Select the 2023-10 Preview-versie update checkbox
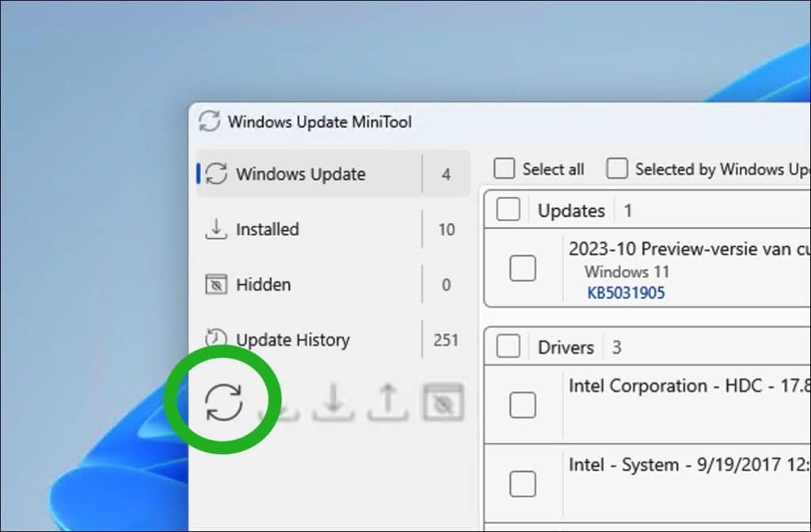Screen dimensions: 811x532 click(523, 268)
